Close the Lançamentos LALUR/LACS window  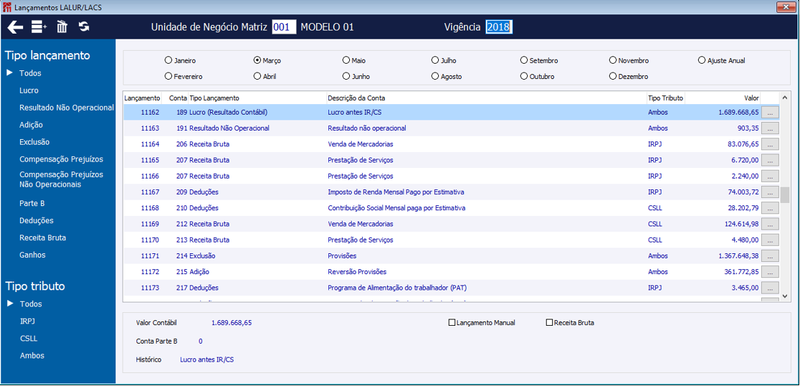point(787,7)
